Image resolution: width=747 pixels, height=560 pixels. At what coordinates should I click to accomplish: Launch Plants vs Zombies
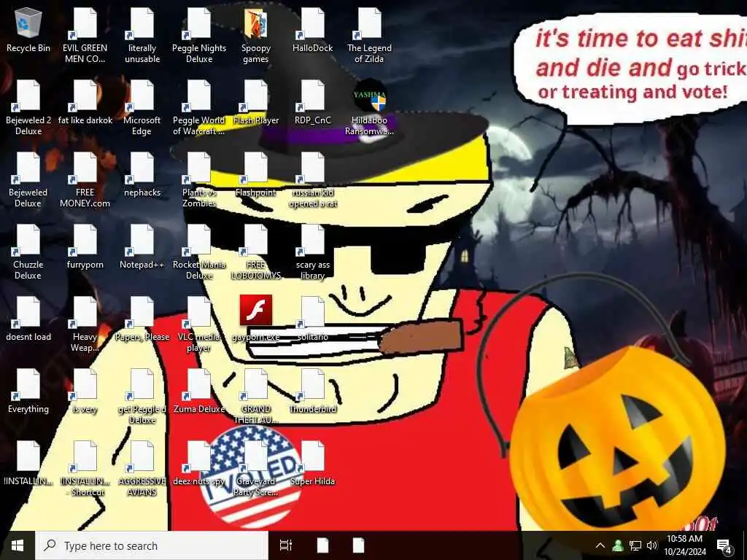coord(199,180)
